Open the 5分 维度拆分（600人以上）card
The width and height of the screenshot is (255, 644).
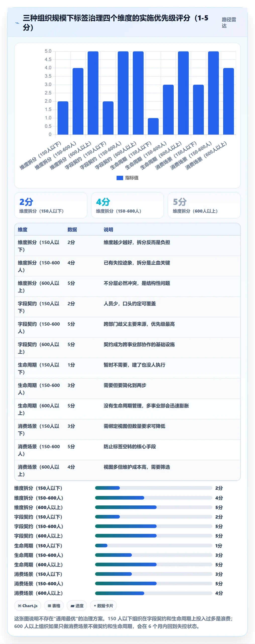(204, 205)
